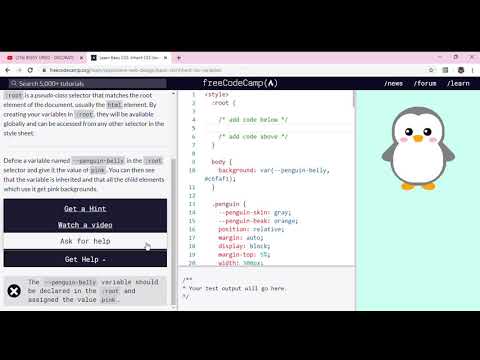
Task: Reload the page with refresh icon
Action: [x=30, y=70]
